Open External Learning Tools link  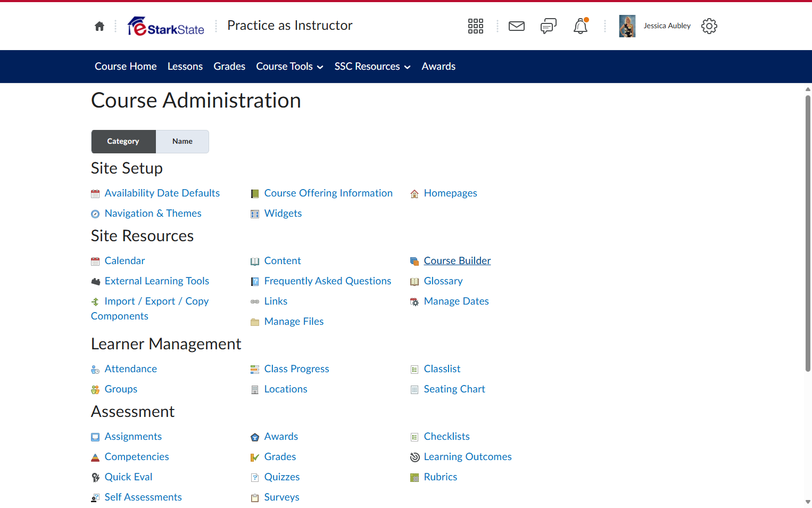click(157, 281)
